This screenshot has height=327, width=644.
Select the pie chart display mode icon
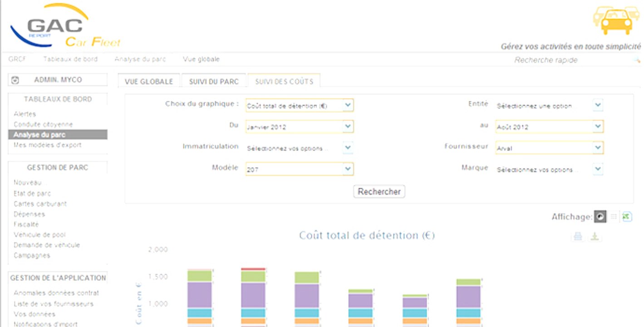pos(600,217)
